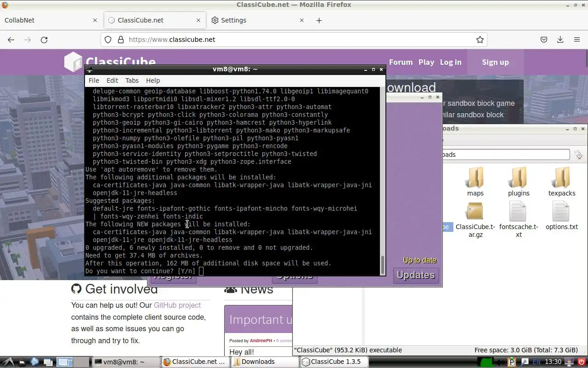Open a new Firefox tab
This screenshot has width=588, height=368.
click(319, 20)
